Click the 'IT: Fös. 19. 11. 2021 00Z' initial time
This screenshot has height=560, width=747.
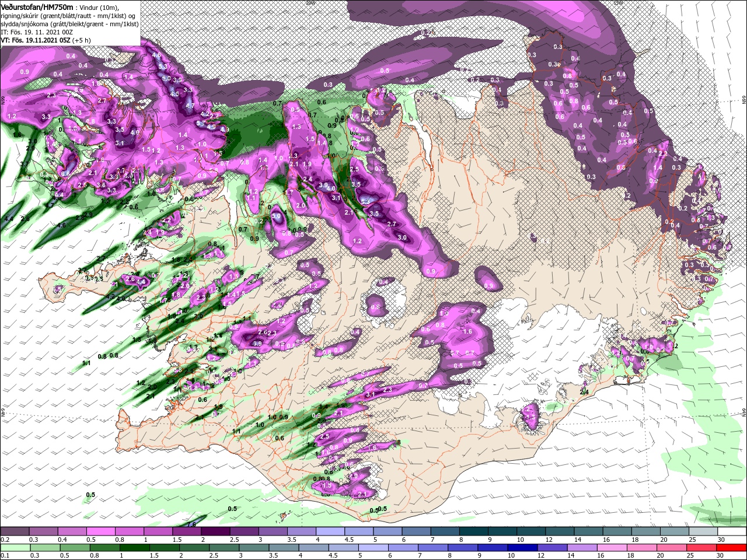point(36,32)
